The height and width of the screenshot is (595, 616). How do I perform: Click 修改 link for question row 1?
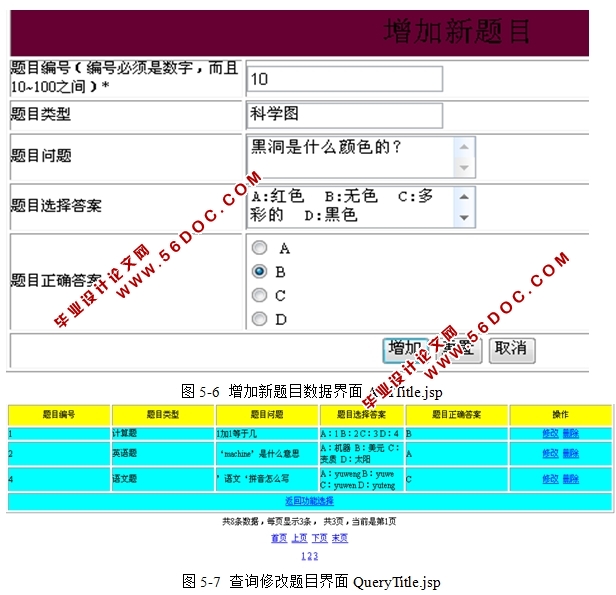click(550, 433)
